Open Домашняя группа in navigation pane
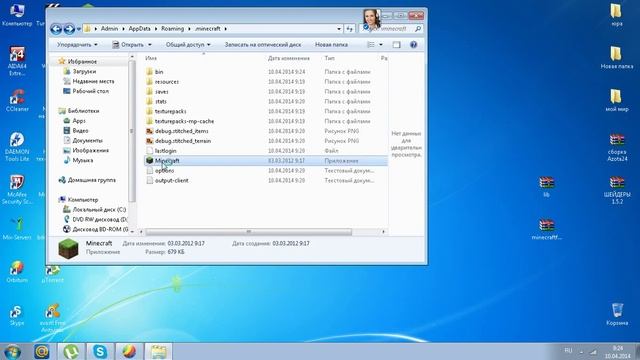 tap(91, 180)
